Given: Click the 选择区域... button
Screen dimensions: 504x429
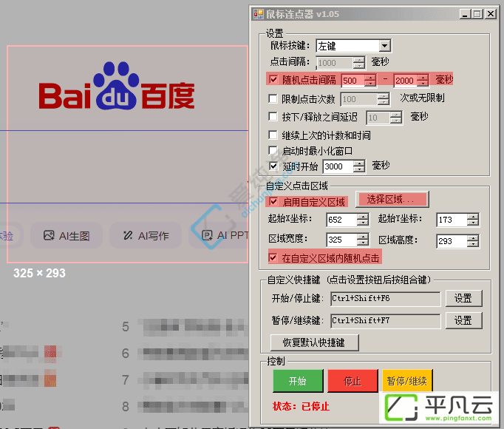Looking at the screenshot, I should tap(392, 200).
